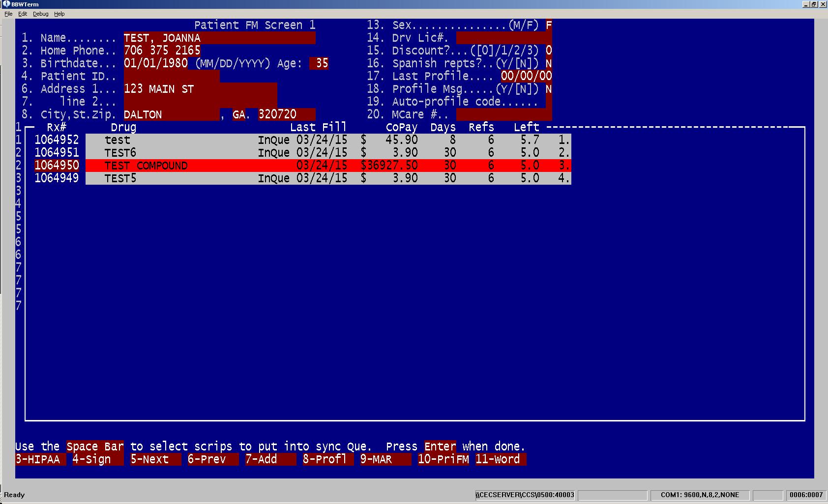828x504 pixels.
Task: Click drug name 'test' in first row
Action: [118, 140]
